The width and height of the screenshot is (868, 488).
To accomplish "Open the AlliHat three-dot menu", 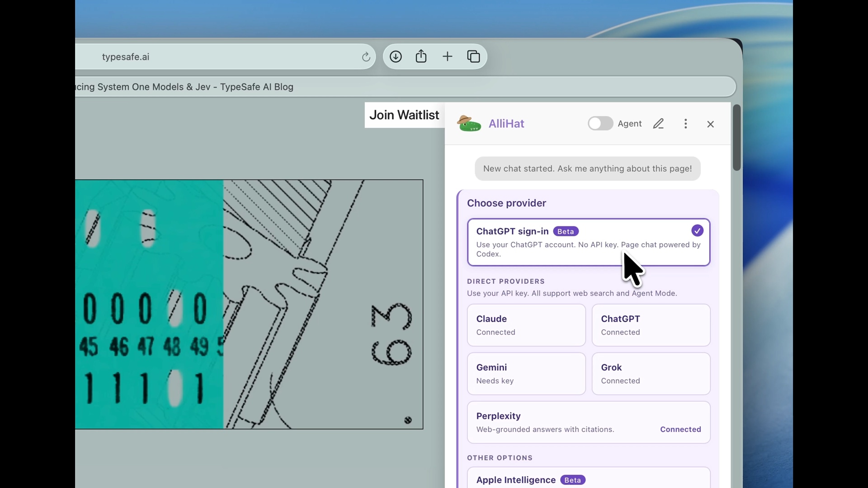I will (x=685, y=124).
